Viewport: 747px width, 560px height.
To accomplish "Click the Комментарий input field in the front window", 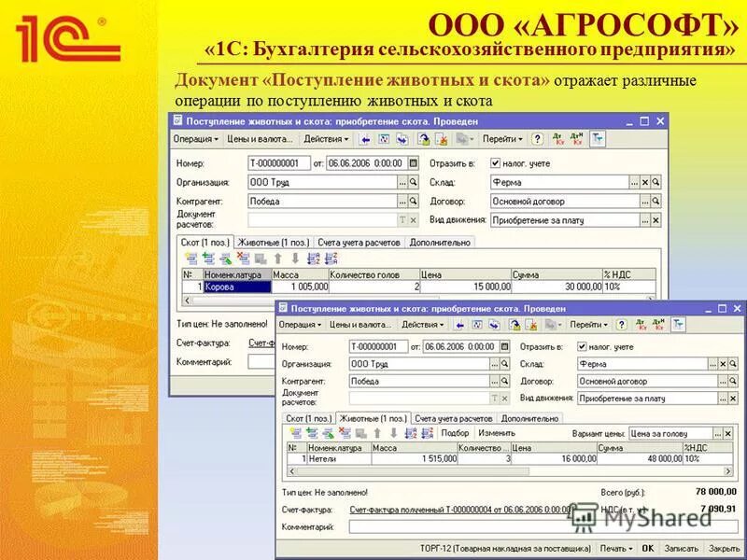I will point(543,526).
